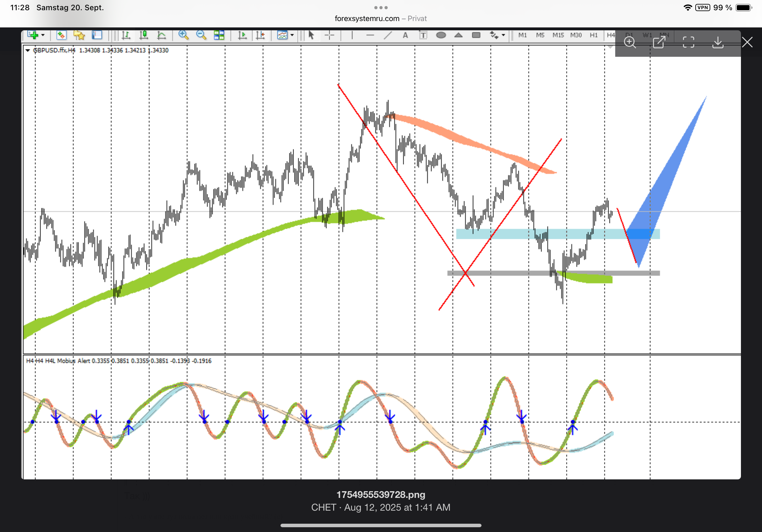Image resolution: width=762 pixels, height=532 pixels.
Task: Download the image with the download icon
Action: pos(718,42)
